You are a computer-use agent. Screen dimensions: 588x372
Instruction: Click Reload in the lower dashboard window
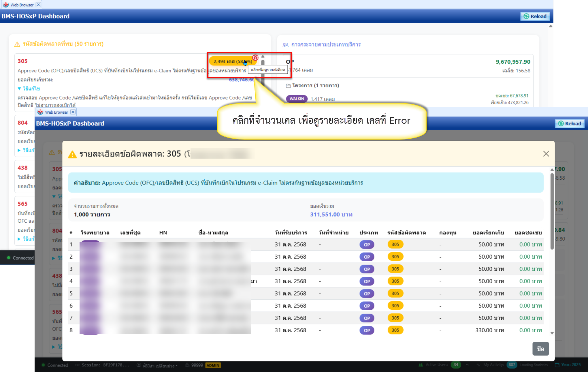[570, 124]
